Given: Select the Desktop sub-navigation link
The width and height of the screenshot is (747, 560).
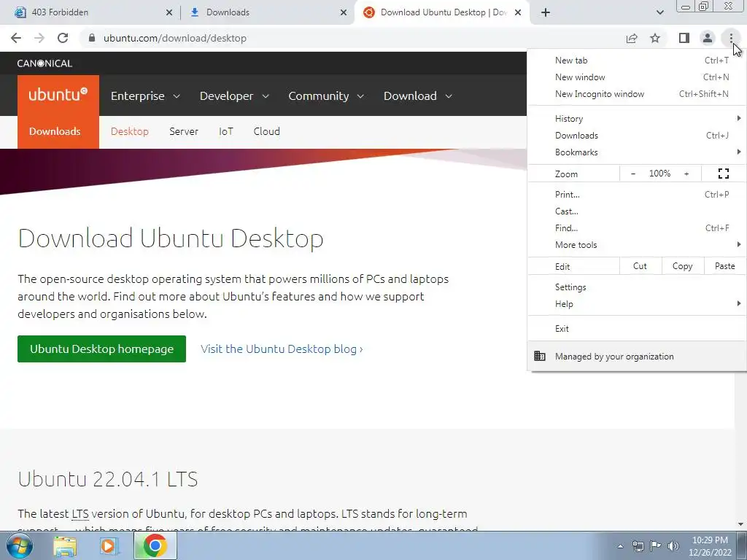Looking at the screenshot, I should [x=130, y=131].
